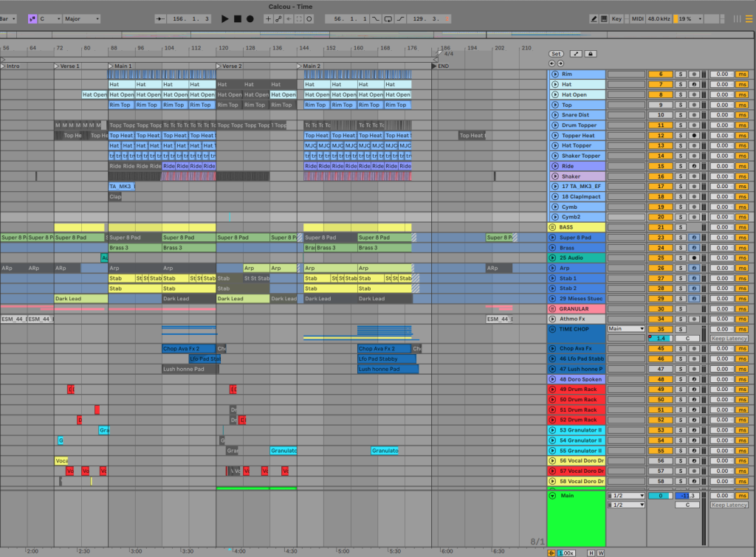The image size is (756, 557).
Task: Click the lock envelopes padlock icon
Action: pos(590,54)
